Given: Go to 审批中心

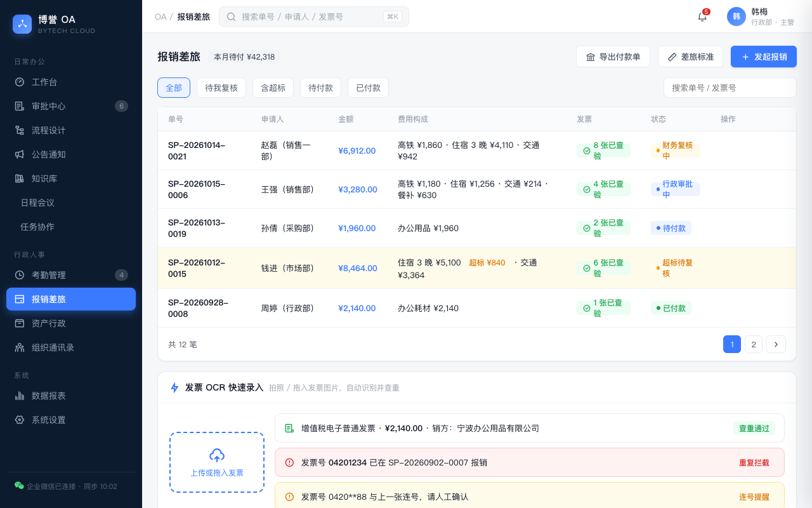Looking at the screenshot, I should click(x=71, y=106).
